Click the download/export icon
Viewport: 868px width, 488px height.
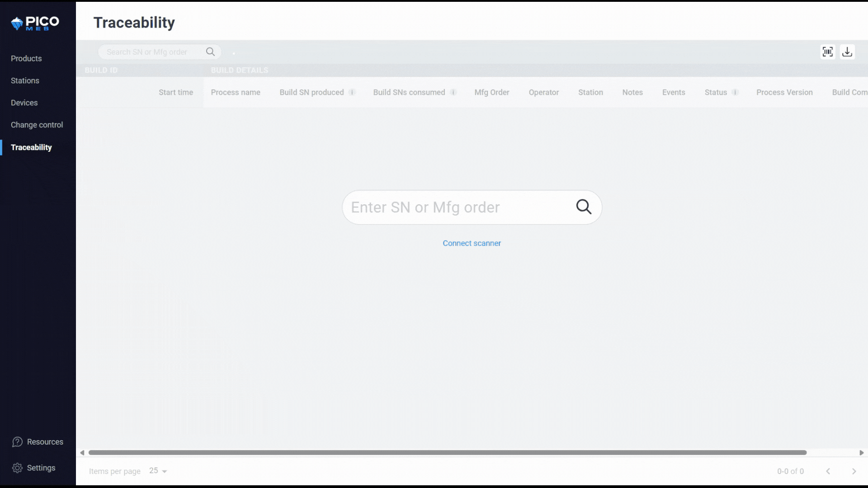(x=847, y=52)
